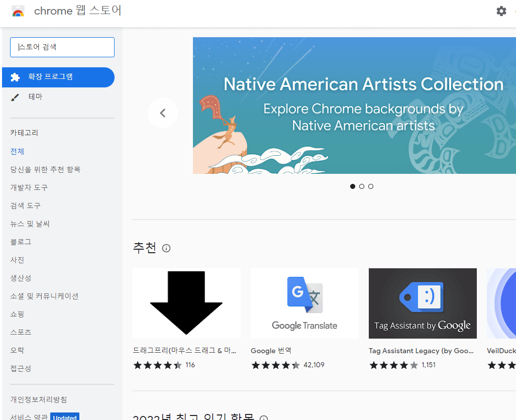Image resolution: width=516 pixels, height=420 pixels.
Task: Open the 드래그프리 extension thumbnail
Action: coord(186,303)
